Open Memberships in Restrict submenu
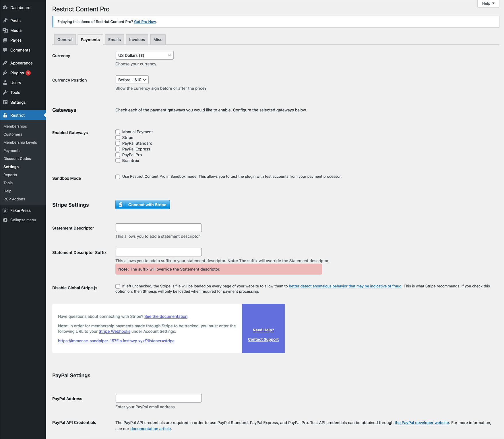Image resolution: width=504 pixels, height=439 pixels. [x=15, y=126]
